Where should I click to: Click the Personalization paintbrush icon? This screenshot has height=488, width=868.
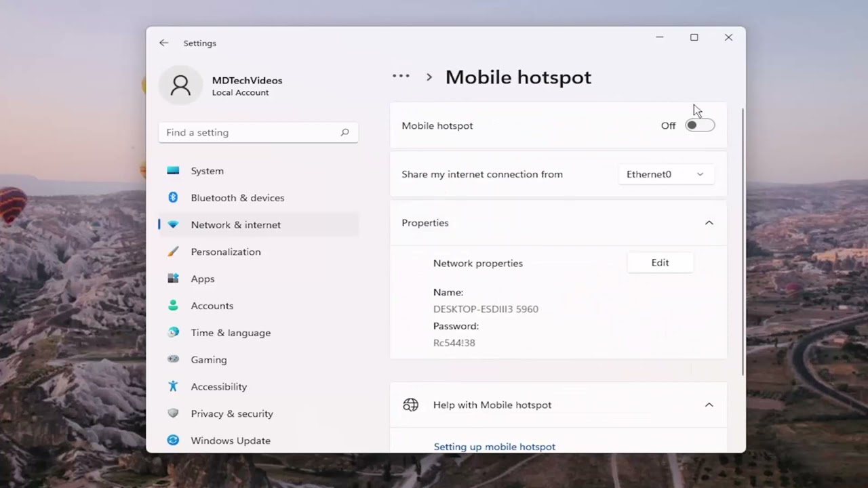tap(173, 251)
